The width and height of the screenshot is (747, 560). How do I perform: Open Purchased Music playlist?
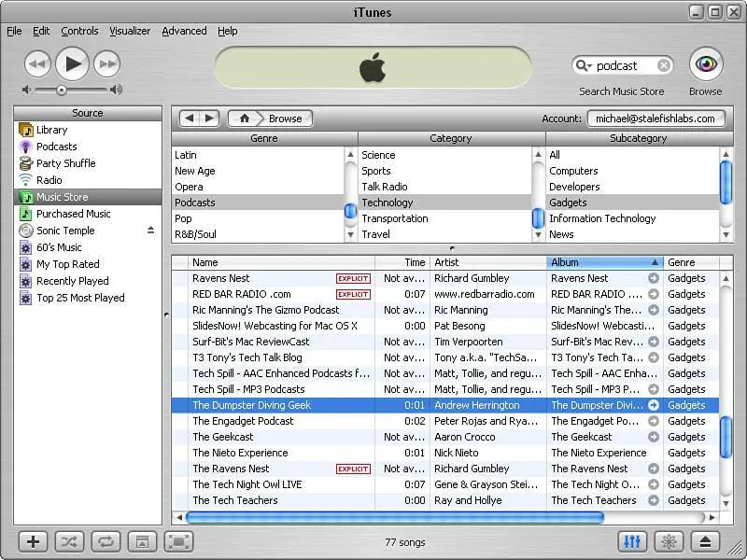(88, 214)
